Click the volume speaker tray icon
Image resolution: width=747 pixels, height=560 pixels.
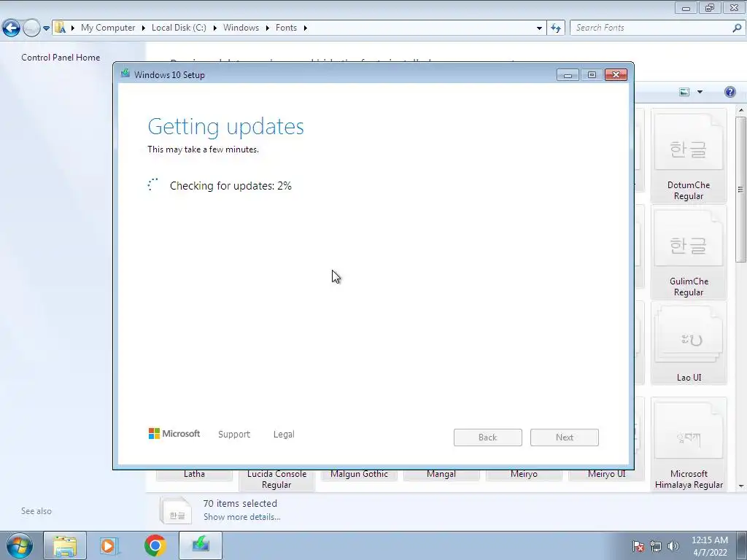(673, 546)
